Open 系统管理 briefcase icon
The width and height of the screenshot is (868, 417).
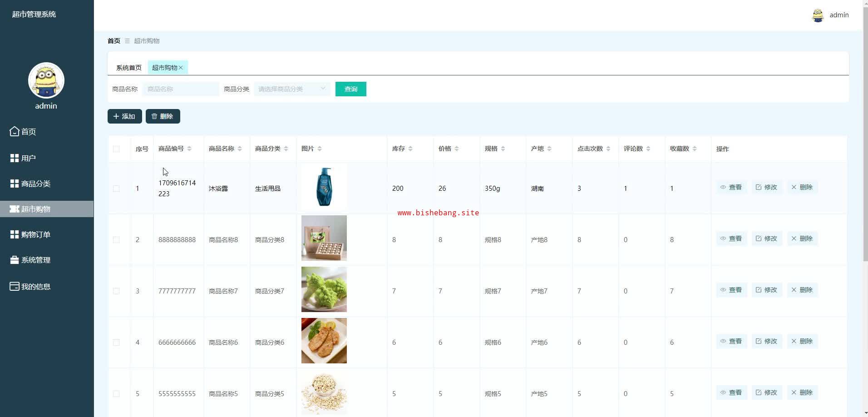click(x=15, y=260)
